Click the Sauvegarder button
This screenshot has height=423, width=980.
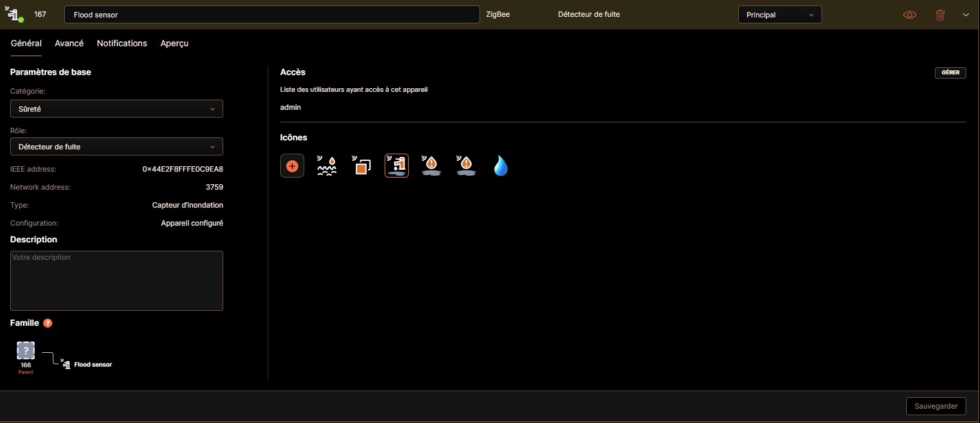click(936, 406)
